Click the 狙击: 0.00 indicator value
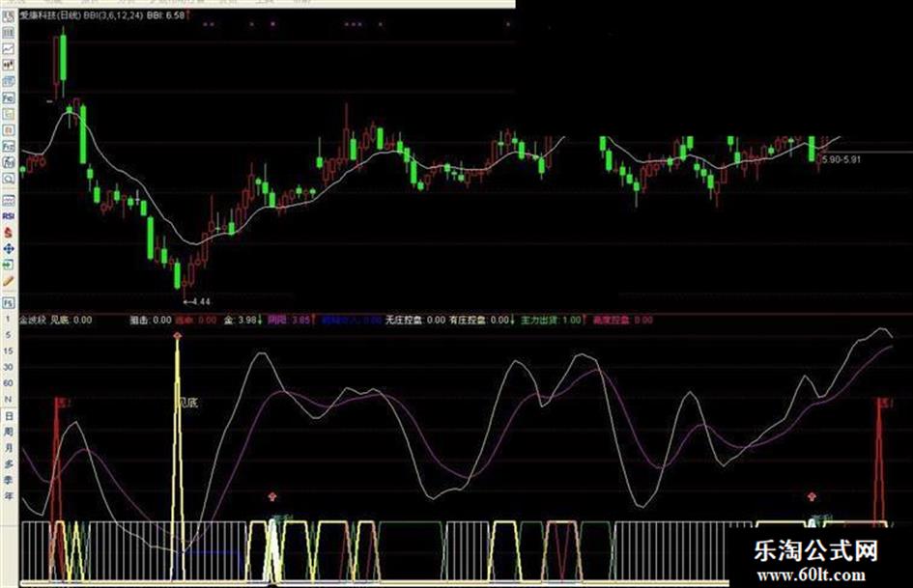This screenshot has height=588, width=913. tap(151, 320)
